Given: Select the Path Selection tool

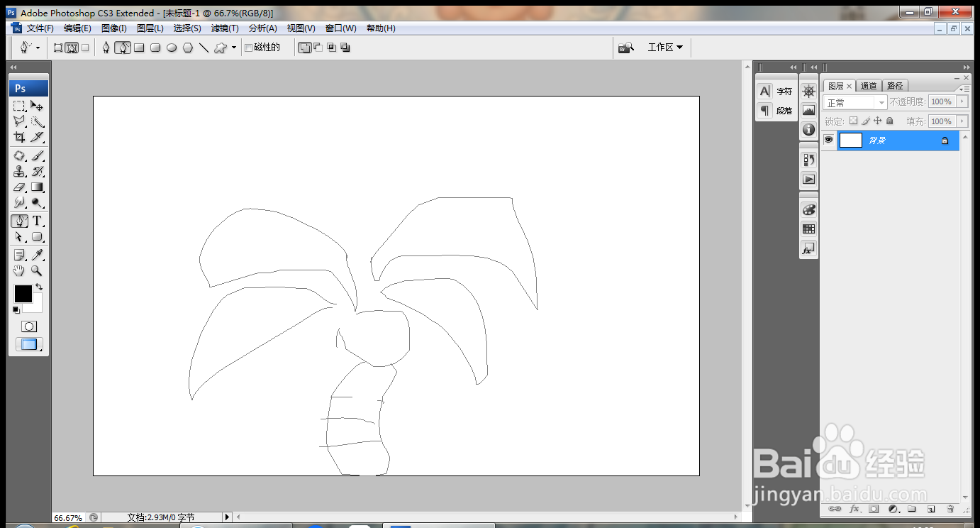Looking at the screenshot, I should 20,237.
